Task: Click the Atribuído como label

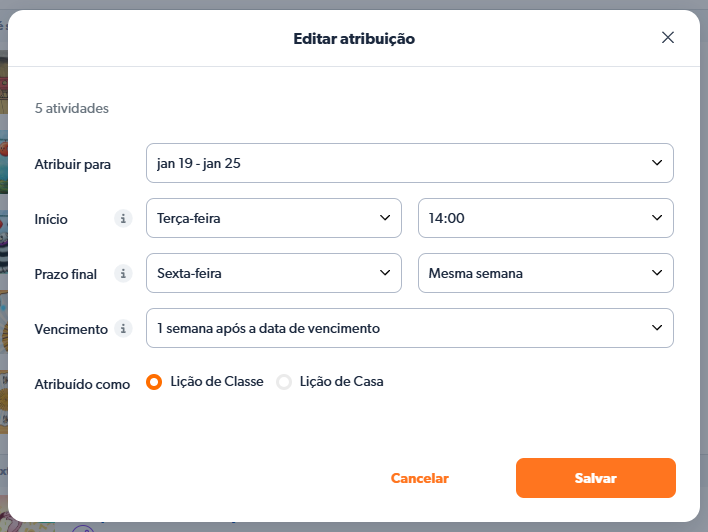Action: tap(82, 384)
